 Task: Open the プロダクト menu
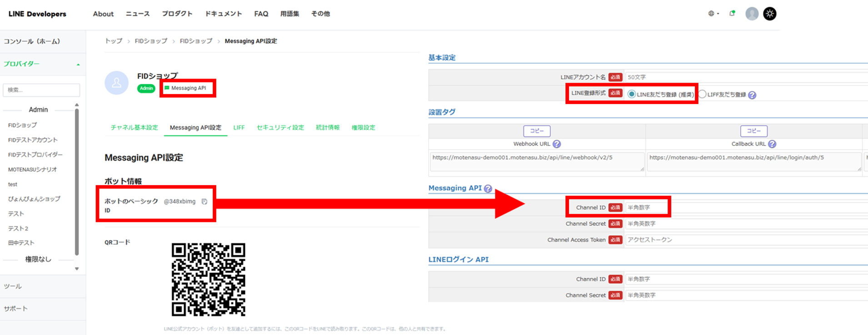[177, 14]
